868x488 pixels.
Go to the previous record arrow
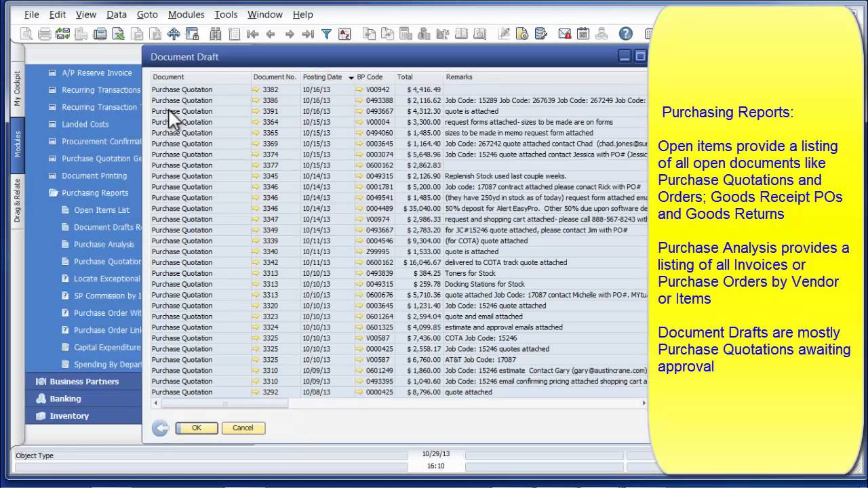(271, 34)
